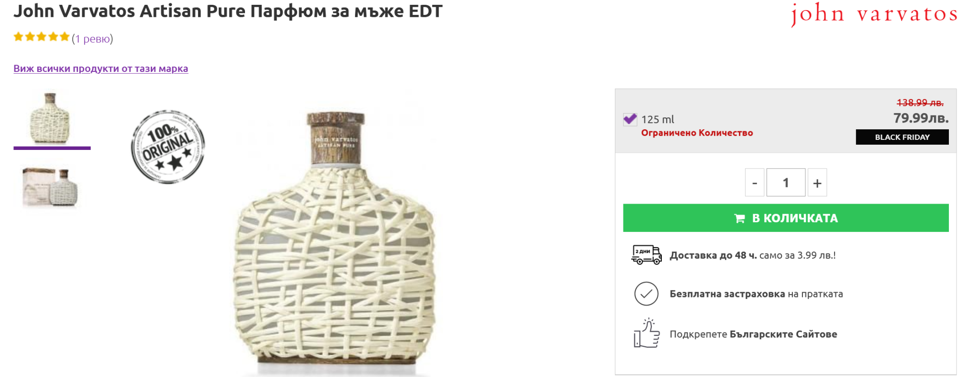Increase quantity with the plus button
980x377 pixels.
817,183
